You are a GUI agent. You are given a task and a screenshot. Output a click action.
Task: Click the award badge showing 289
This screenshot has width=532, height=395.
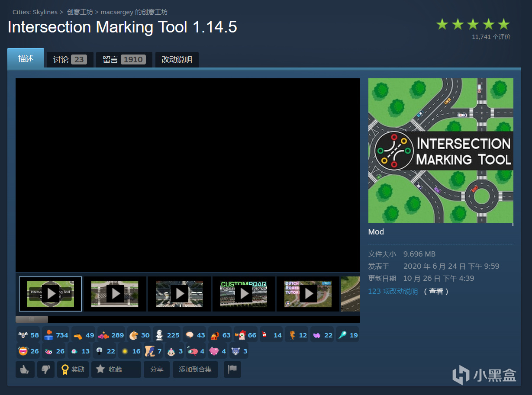(111, 335)
